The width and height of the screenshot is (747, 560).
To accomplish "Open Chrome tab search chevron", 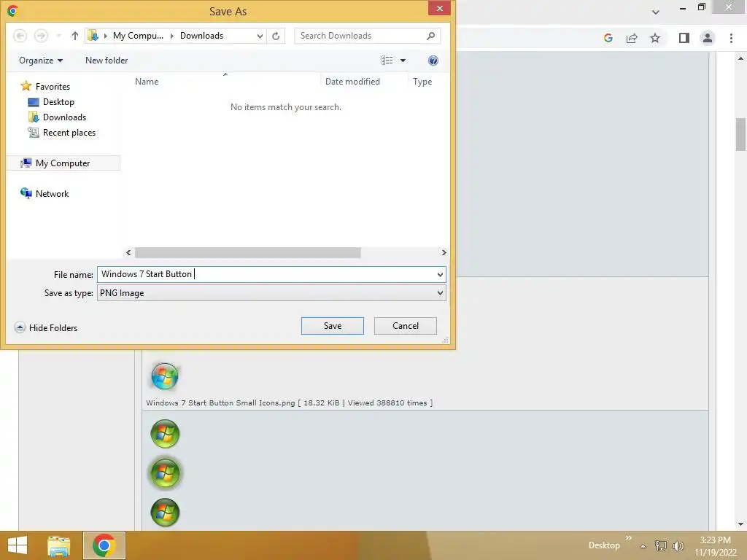I will tap(656, 12).
